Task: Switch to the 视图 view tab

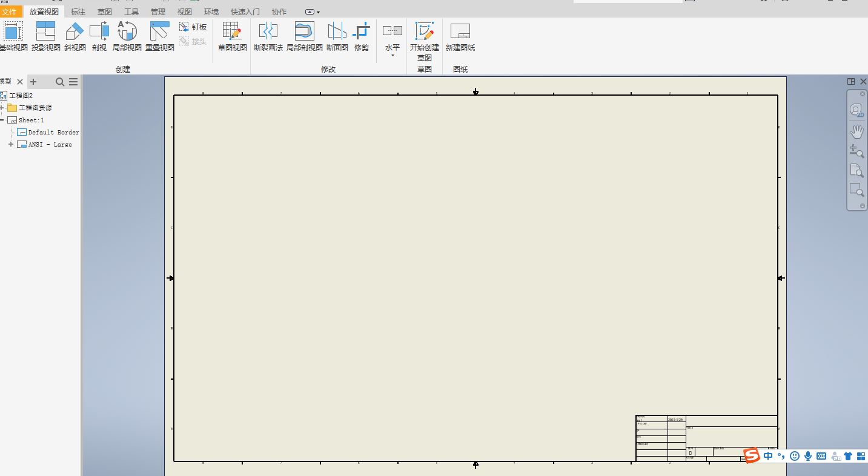Action: click(185, 12)
